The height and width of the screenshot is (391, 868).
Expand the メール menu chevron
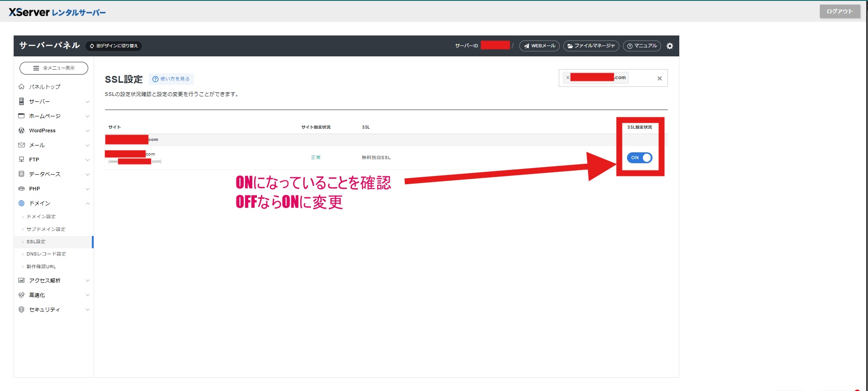click(x=88, y=145)
